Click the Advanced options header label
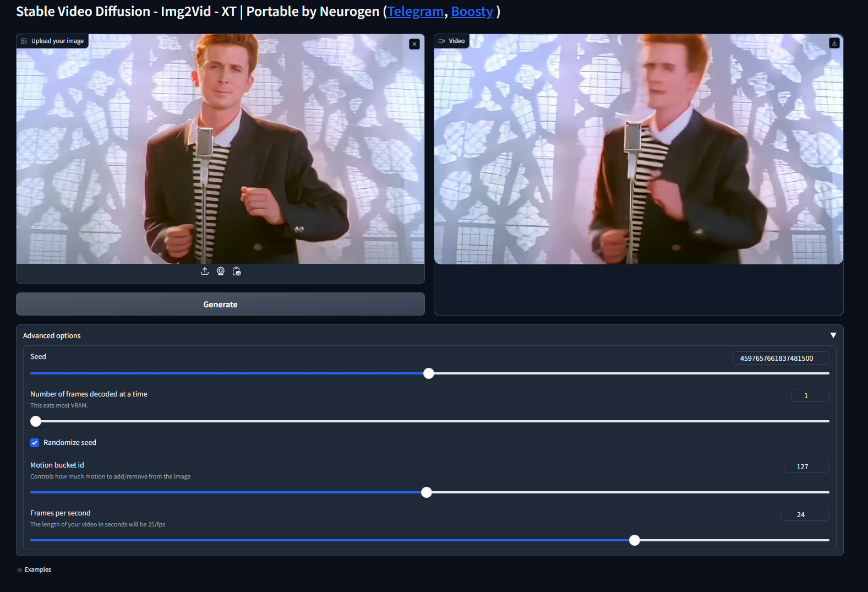This screenshot has width=868, height=592. [52, 335]
